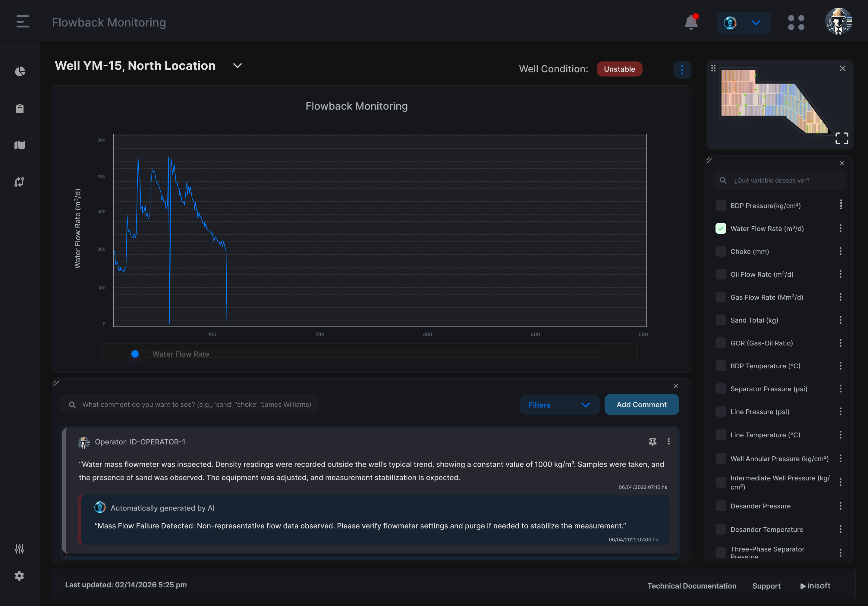Image resolution: width=868 pixels, height=606 pixels.
Task: Open options for Water Flow Rate variable
Action: click(840, 228)
